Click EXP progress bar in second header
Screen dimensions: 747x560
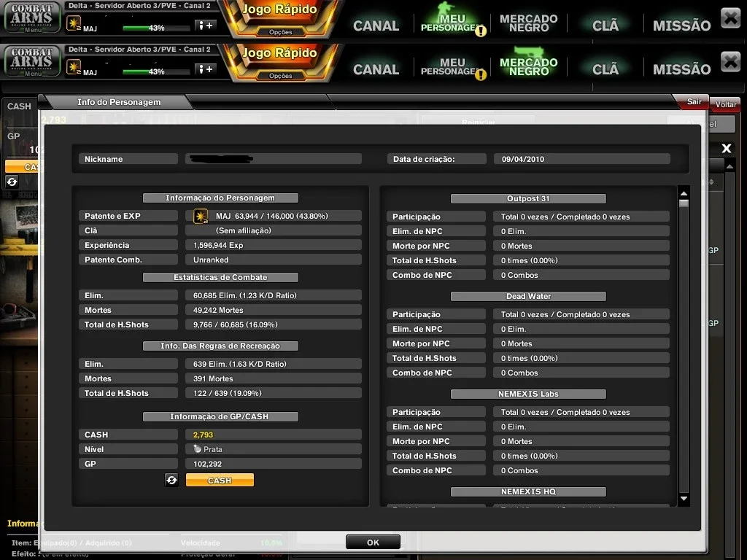pos(156,72)
